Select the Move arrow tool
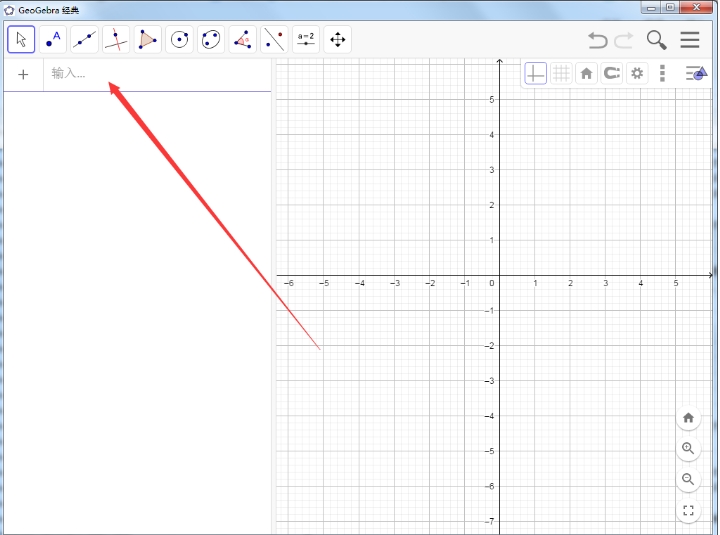The width and height of the screenshot is (720, 535). coord(21,39)
